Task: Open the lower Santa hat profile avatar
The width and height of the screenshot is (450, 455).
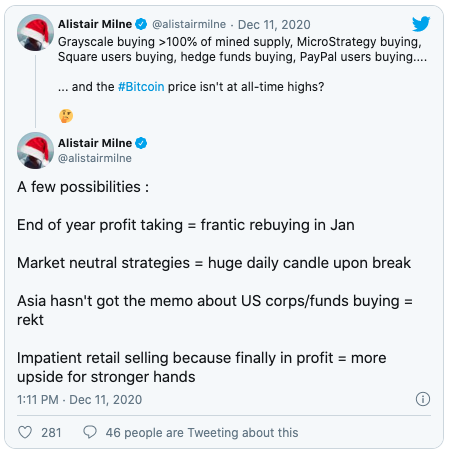Action: click(35, 151)
